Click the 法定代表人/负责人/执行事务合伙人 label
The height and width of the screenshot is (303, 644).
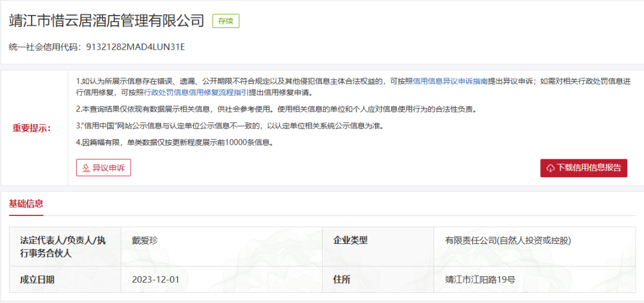pos(63,247)
